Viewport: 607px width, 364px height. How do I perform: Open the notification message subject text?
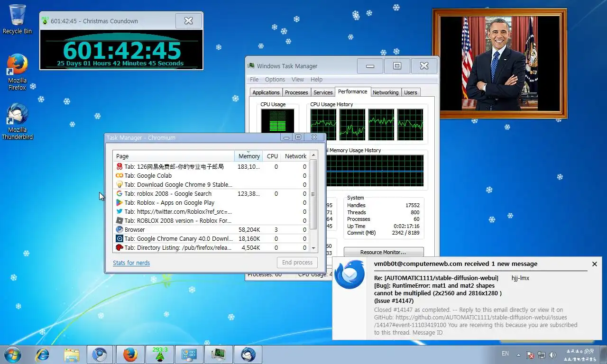point(438,289)
